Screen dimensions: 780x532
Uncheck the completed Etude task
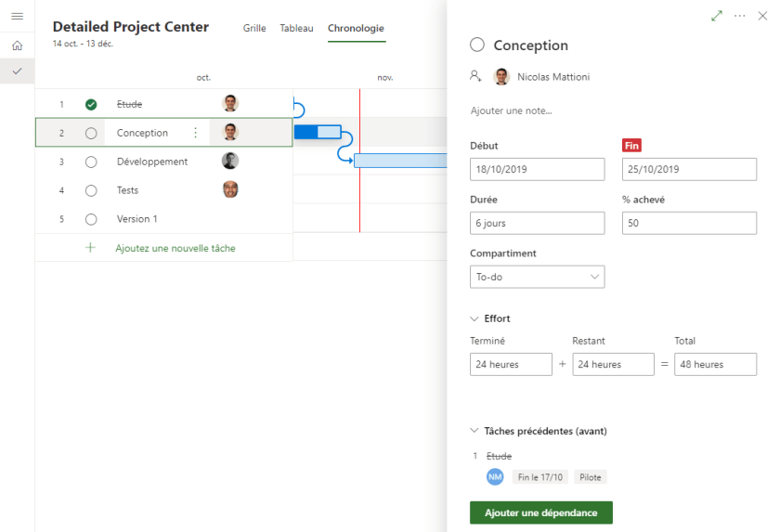tap(91, 105)
